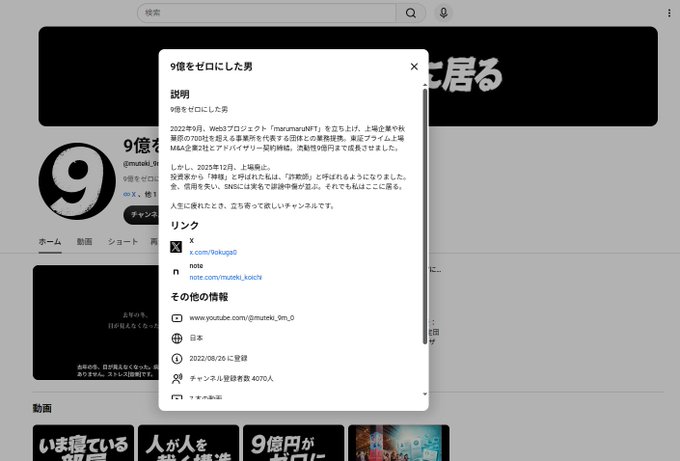Click the dialog title 9億をゼロにした男
Viewport: 680px width, 461px height.
coord(211,66)
